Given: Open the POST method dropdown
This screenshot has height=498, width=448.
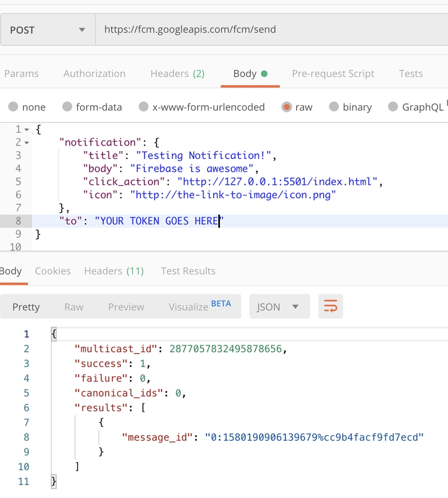Looking at the screenshot, I should pyautogui.click(x=48, y=30).
